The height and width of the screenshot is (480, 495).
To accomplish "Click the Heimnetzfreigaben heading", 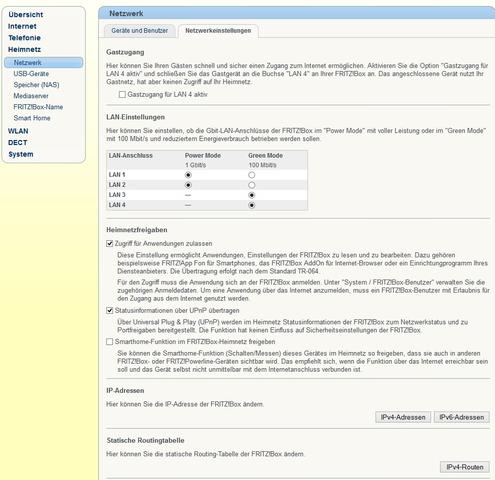I will click(137, 230).
